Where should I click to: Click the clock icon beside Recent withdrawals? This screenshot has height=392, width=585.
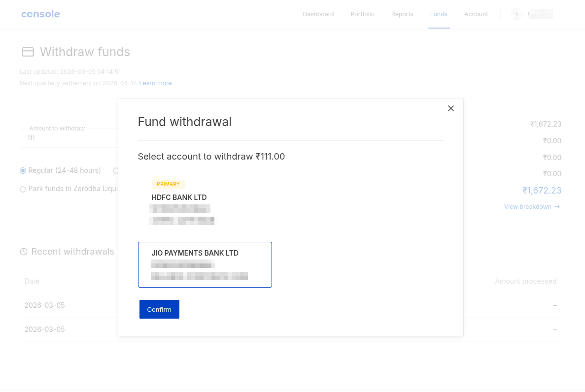coord(24,252)
